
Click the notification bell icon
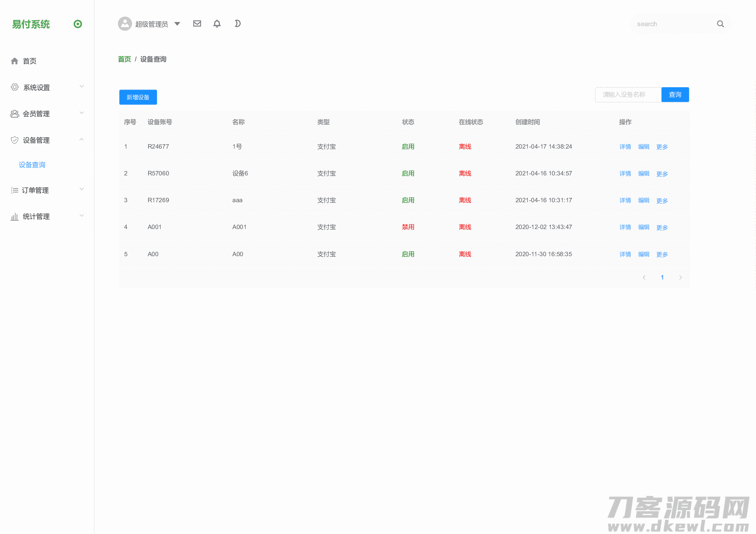(x=217, y=24)
